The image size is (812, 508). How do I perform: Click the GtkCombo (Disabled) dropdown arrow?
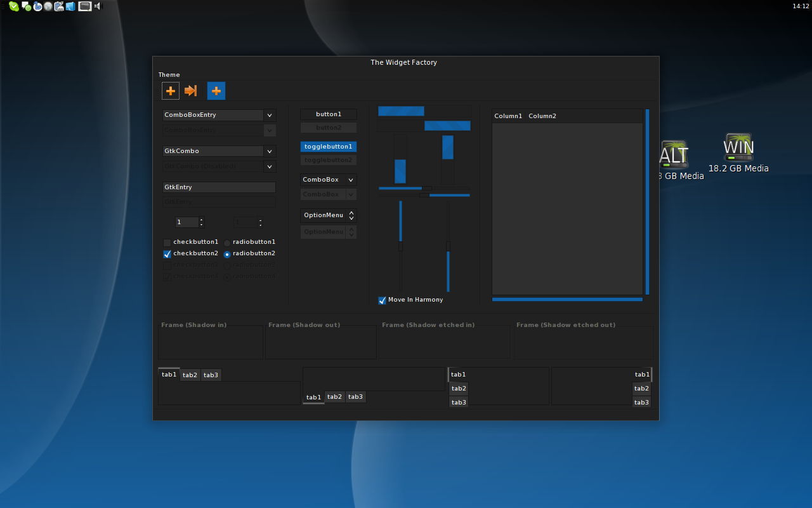pyautogui.click(x=270, y=166)
